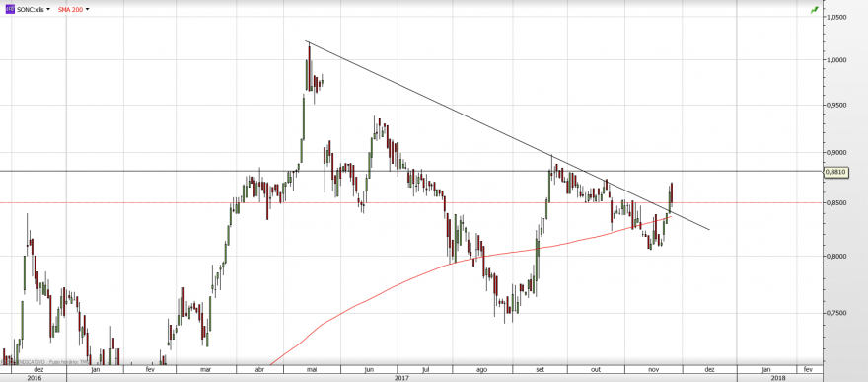868x382 pixels.
Task: Click the fev 2017 month label on the time axis
Action: coord(150,369)
